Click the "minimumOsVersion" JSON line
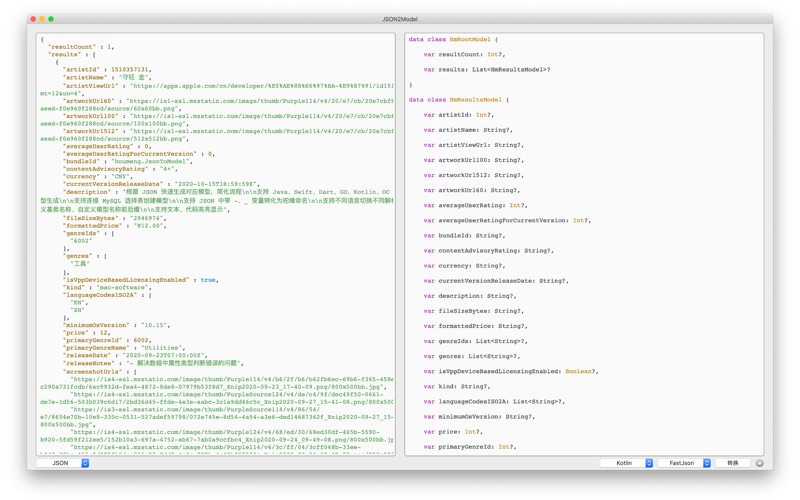800x500 pixels. pos(116,325)
